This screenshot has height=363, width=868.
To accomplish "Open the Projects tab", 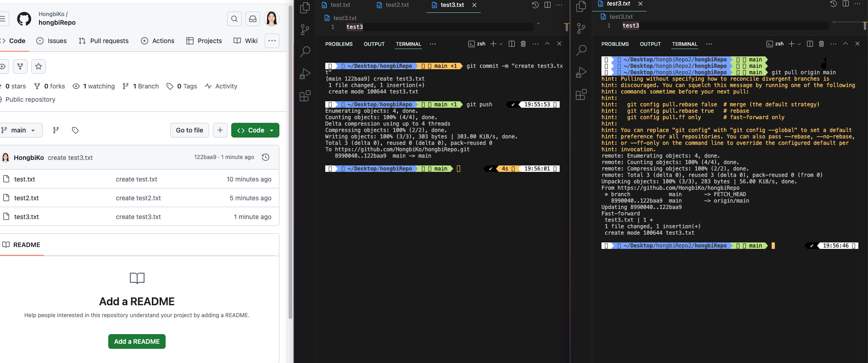I will (204, 41).
